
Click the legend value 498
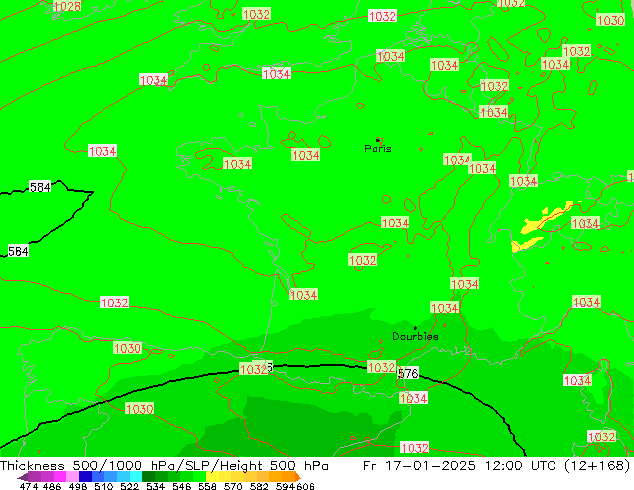tap(78, 486)
